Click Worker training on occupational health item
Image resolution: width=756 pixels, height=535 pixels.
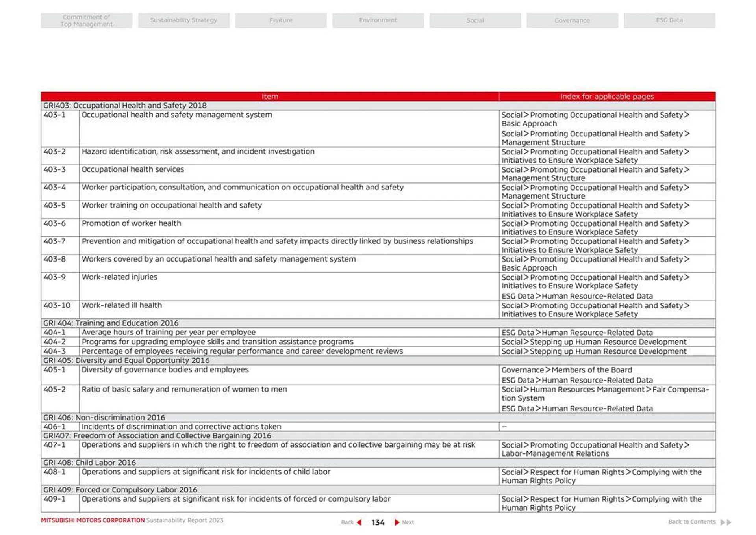coord(172,205)
